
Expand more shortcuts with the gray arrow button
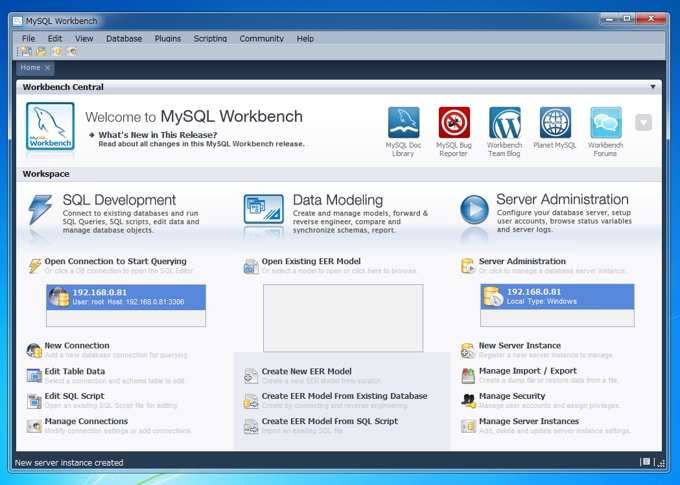[x=644, y=123]
